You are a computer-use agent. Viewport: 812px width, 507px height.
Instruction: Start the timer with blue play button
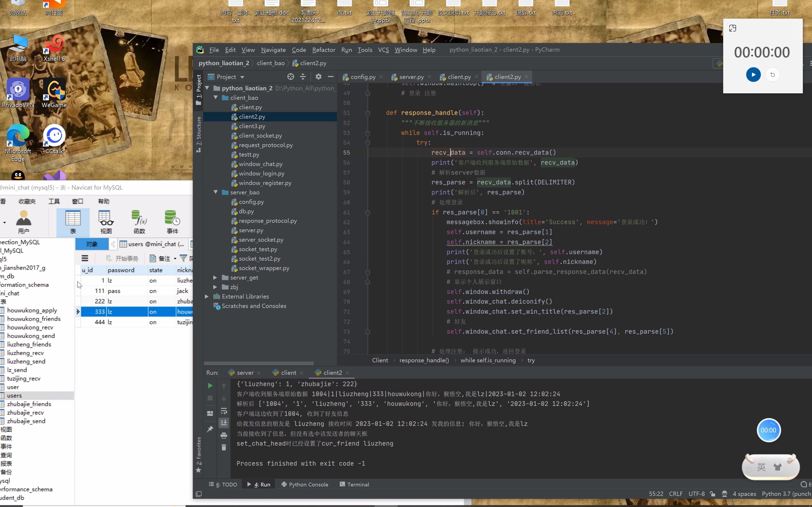tap(753, 74)
